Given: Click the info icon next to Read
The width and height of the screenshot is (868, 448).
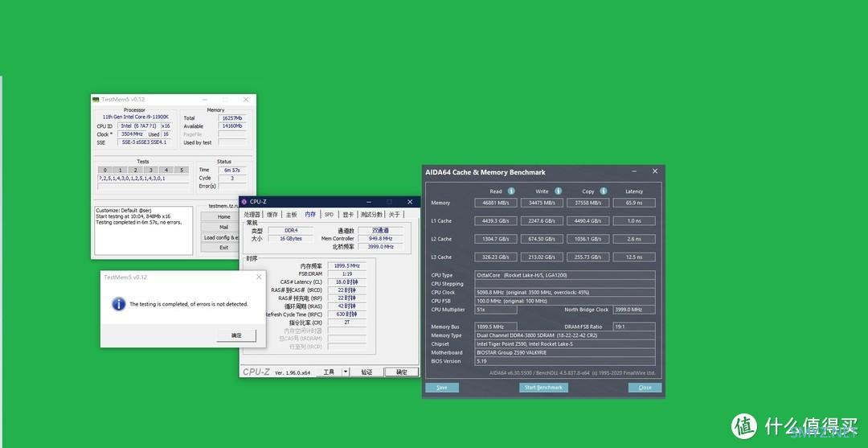Looking at the screenshot, I should point(511,191).
